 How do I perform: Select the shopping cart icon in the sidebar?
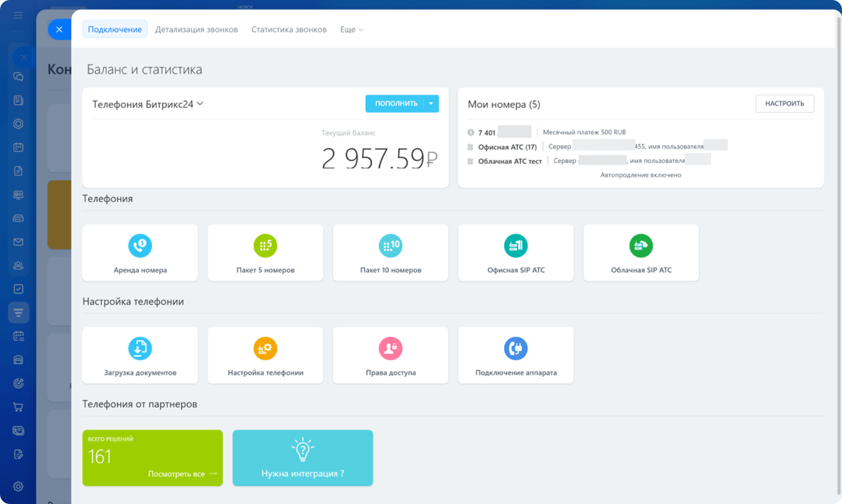coord(18,406)
